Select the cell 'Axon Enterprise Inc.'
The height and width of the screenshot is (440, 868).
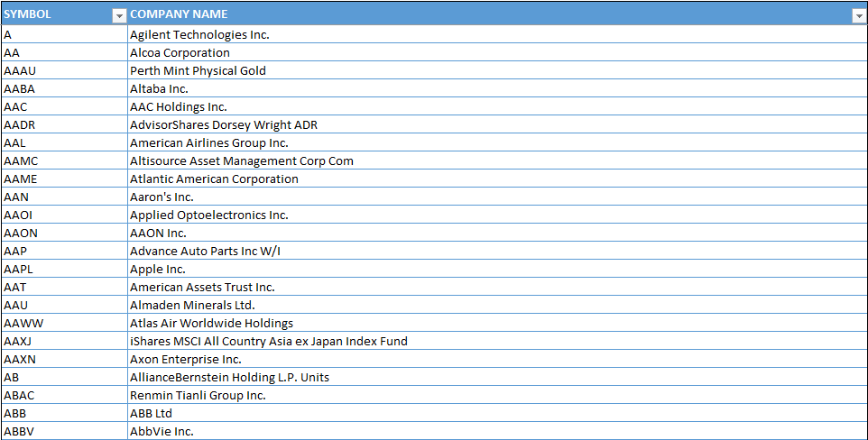coord(497,359)
